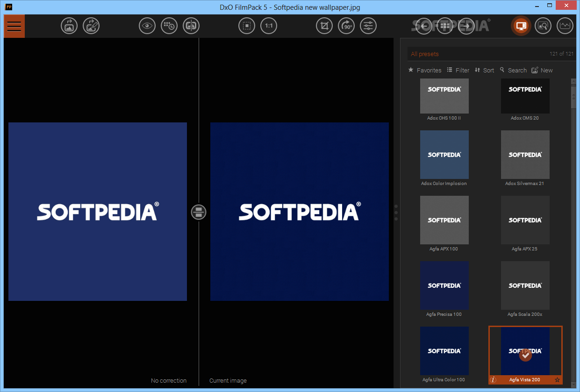Click the selected Agfa Vista 200 thumbnail
This screenshot has height=392, width=580.
pyautogui.click(x=525, y=351)
